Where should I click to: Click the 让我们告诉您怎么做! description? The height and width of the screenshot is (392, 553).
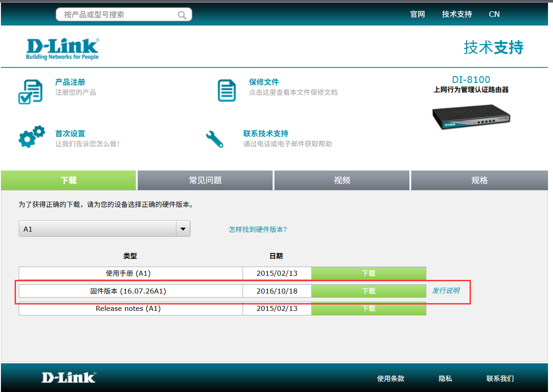click(x=88, y=144)
